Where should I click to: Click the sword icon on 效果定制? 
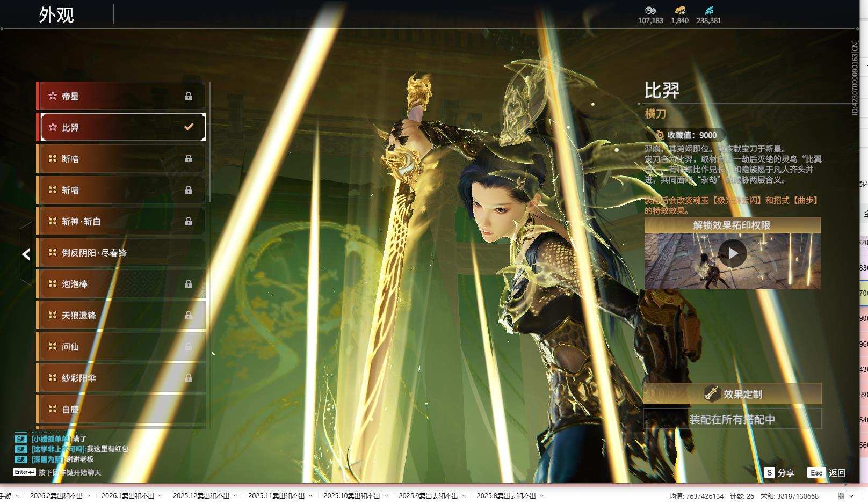click(x=712, y=394)
